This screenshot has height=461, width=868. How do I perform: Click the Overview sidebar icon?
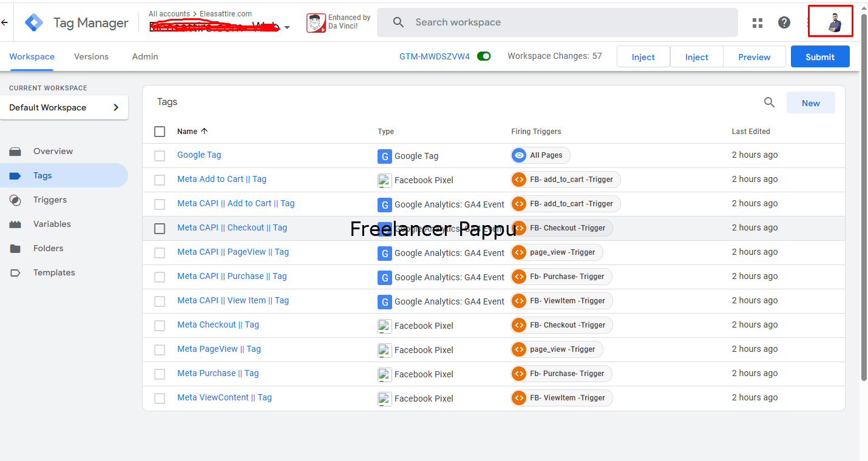[x=15, y=152]
